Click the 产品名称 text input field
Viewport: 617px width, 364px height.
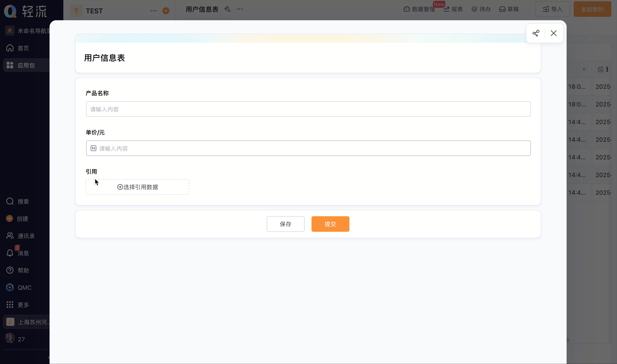pos(308,109)
